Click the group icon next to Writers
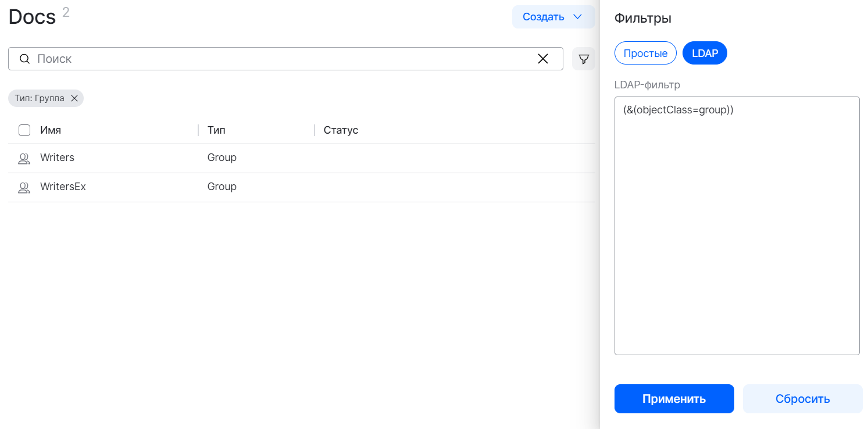This screenshot has height=429, width=868. click(x=24, y=158)
